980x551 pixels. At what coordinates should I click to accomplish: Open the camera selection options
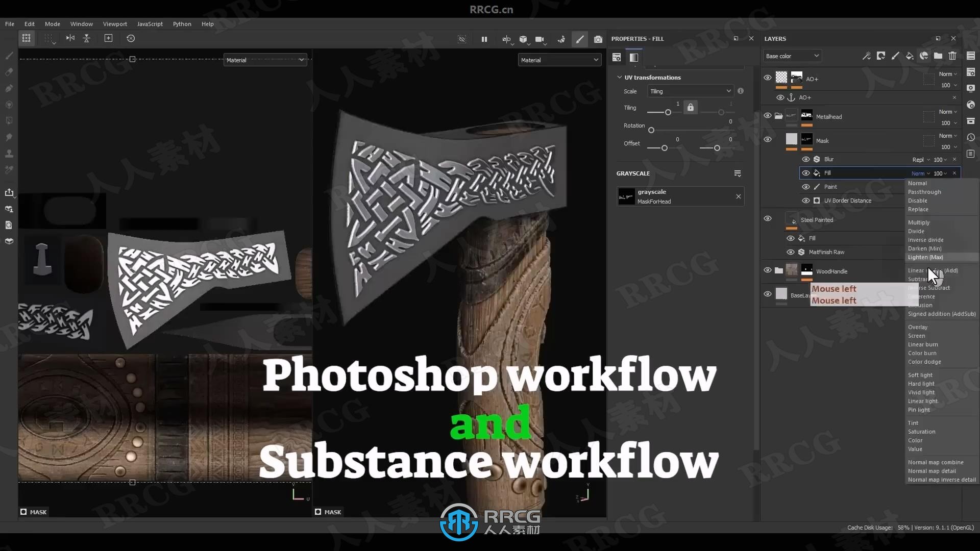pos(540,39)
